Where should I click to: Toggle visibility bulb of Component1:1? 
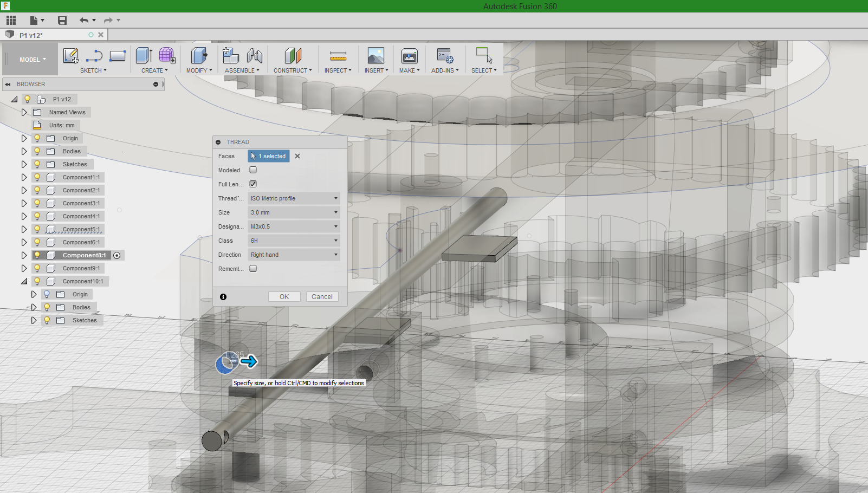(x=37, y=177)
